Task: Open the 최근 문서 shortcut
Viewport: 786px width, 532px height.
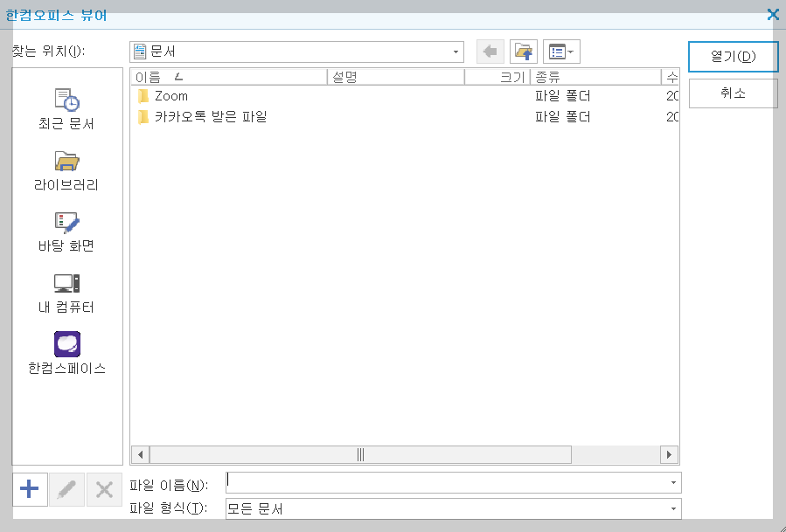Action: (66, 110)
